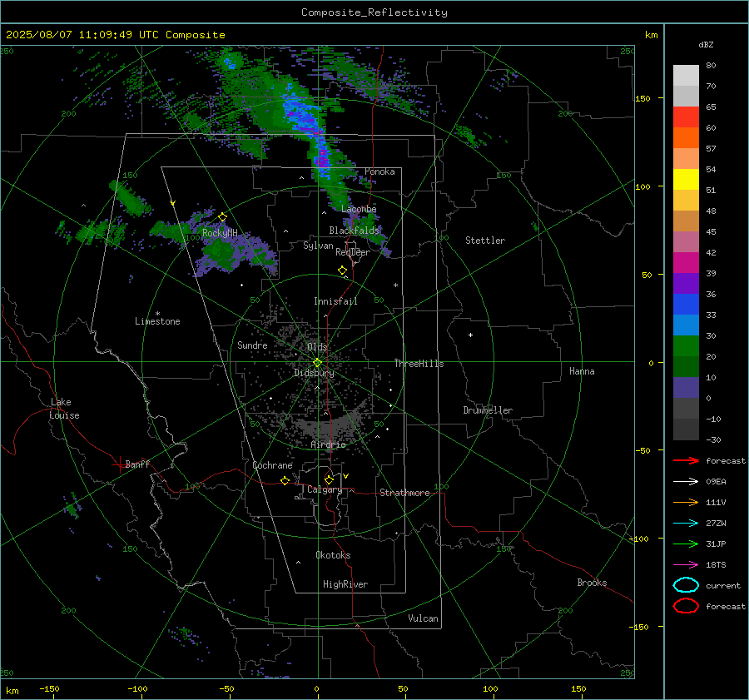Select the purple 36 dBZ color swatch
Screen dimensions: 749x700
coord(686,283)
